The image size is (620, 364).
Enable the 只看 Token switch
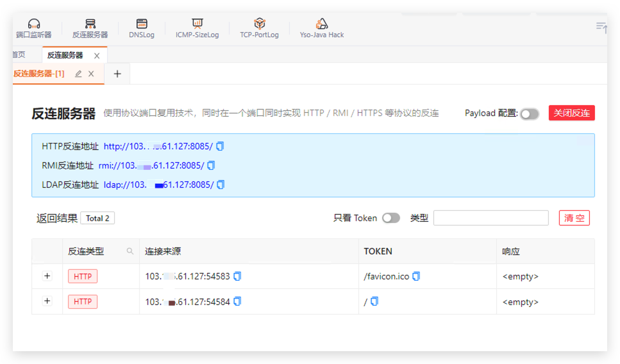[x=390, y=219]
